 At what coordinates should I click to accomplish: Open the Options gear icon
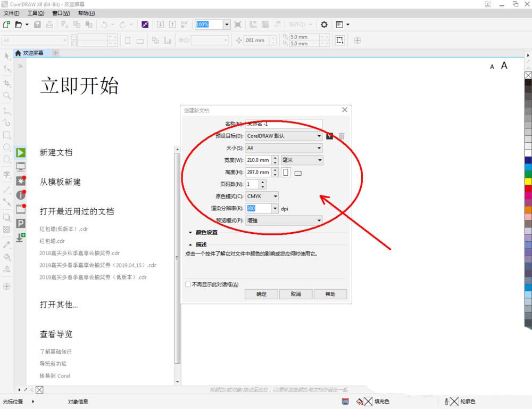coord(324,24)
